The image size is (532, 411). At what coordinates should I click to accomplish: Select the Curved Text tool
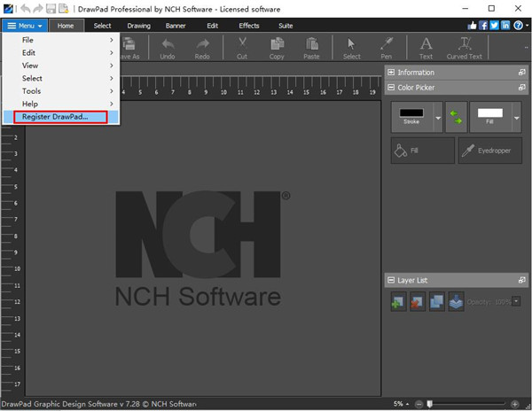(x=465, y=48)
